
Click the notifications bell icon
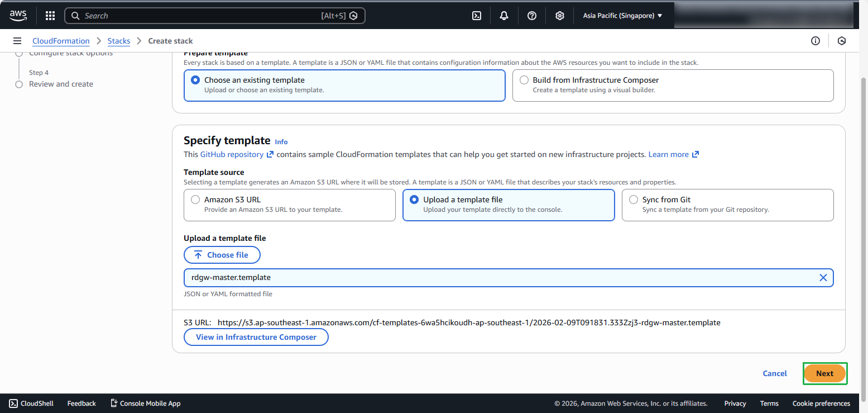503,15
